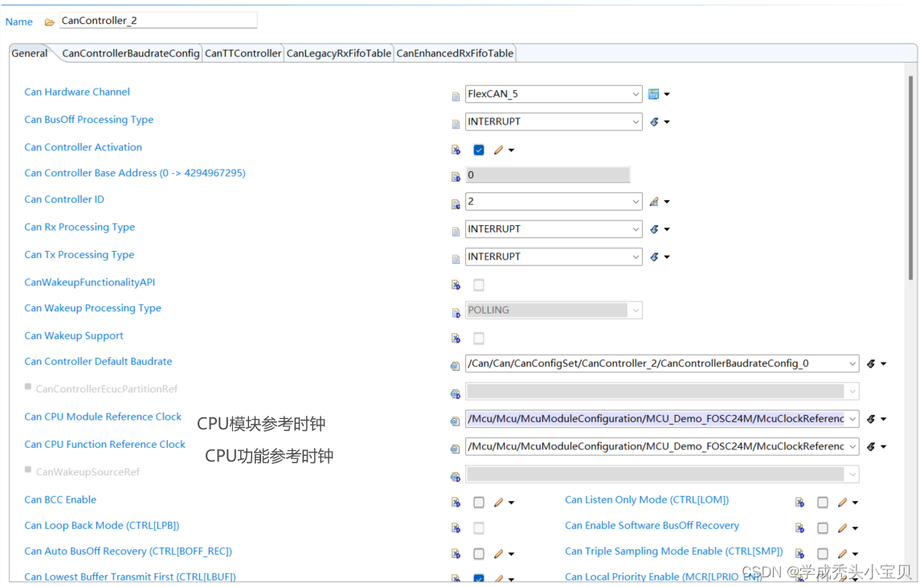This screenshot has height=587, width=924.
Task: Click the Can Listen Only Mode label link
Action: point(647,499)
